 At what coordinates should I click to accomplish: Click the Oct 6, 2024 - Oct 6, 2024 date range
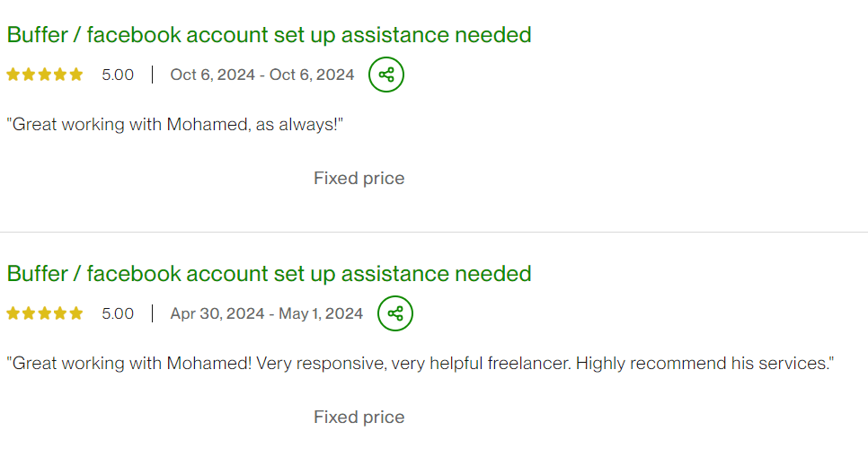[x=262, y=75]
